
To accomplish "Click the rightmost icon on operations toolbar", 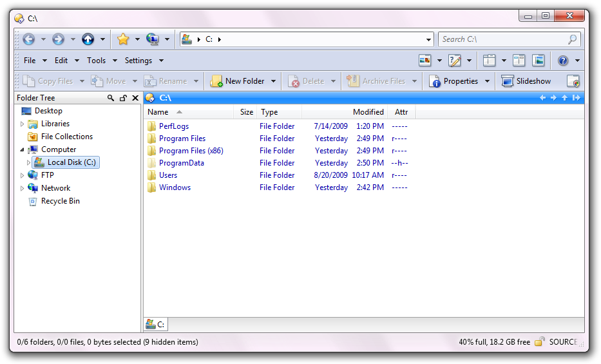I will (x=573, y=81).
